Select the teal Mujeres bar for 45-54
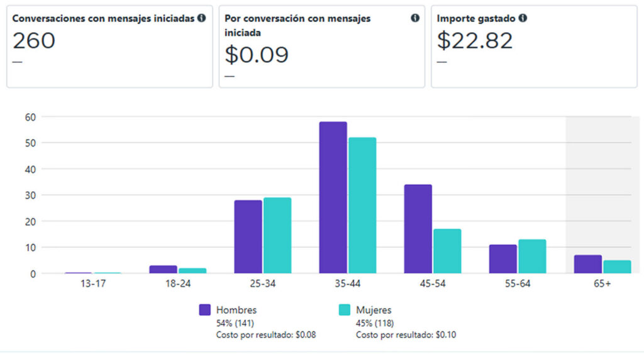Image resolution: width=644 pixels, height=354 pixels. (447, 251)
